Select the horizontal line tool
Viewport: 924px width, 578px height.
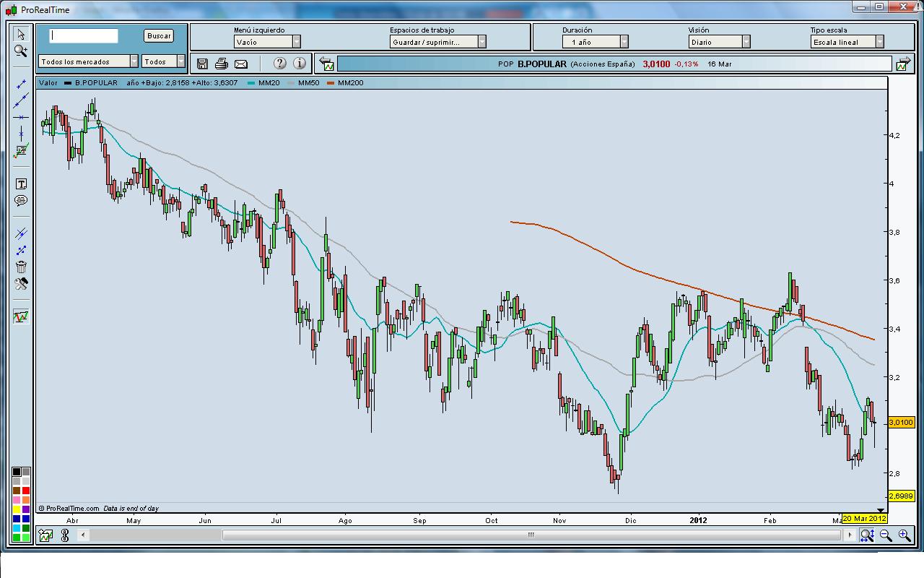tap(21, 117)
